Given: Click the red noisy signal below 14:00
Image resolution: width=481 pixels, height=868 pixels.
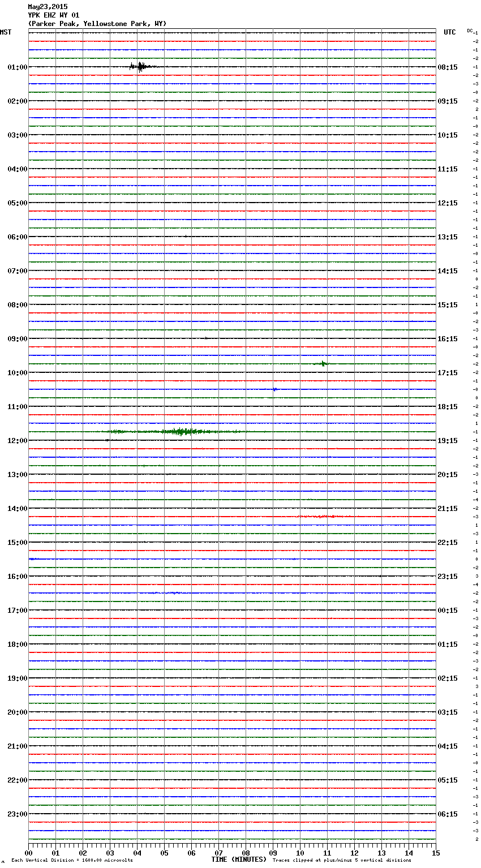Looking at the screenshot, I should tap(324, 517).
